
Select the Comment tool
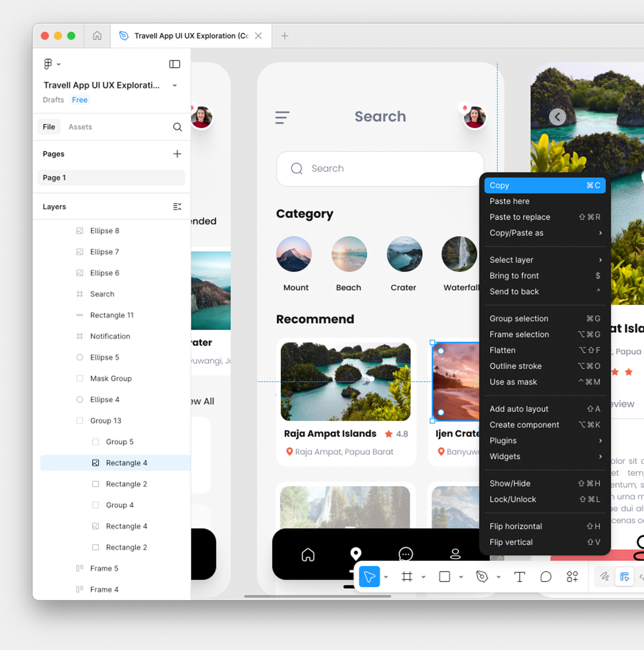[546, 577]
